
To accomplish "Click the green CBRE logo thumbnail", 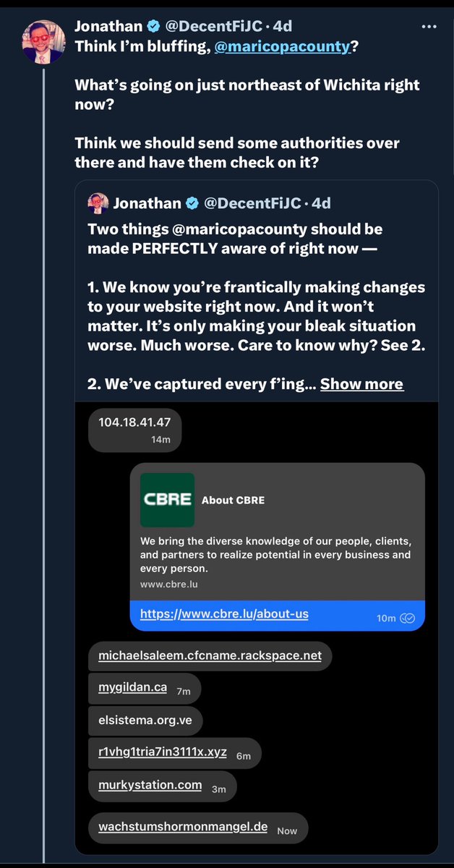I will pyautogui.click(x=167, y=500).
